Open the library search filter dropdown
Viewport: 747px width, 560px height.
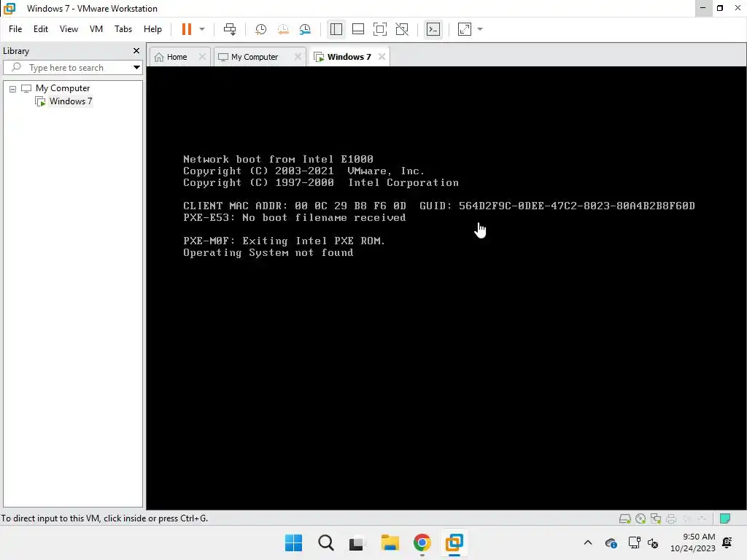[x=136, y=68]
